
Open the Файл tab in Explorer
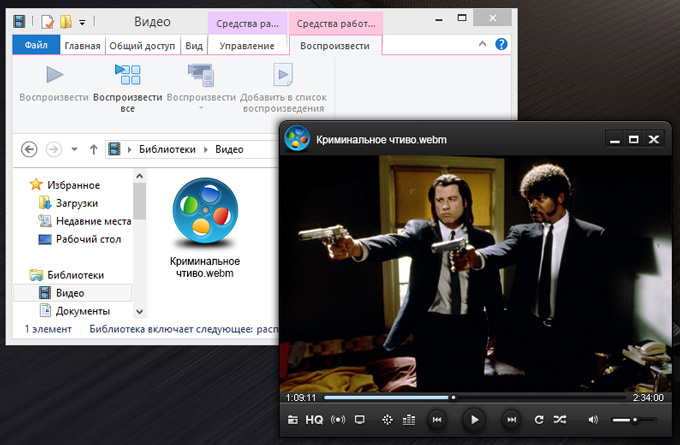tap(36, 45)
